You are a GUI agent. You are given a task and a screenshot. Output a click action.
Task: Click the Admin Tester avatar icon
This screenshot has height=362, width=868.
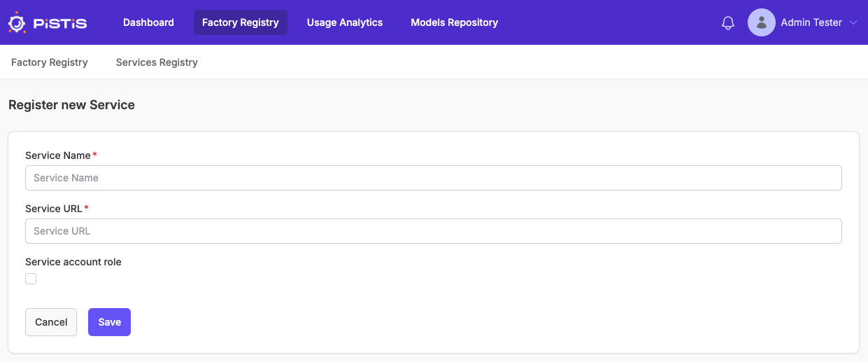tap(762, 22)
